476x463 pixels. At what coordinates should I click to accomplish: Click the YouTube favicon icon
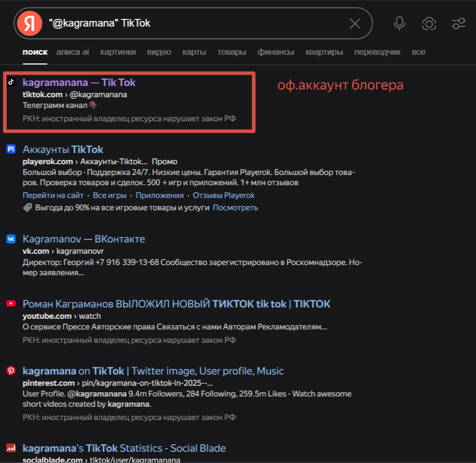pyautogui.click(x=11, y=303)
